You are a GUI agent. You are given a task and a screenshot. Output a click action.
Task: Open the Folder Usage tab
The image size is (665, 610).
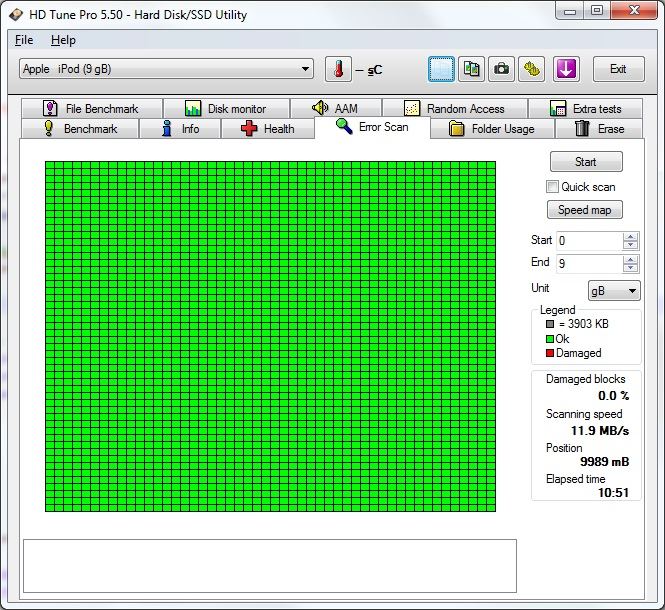491,129
